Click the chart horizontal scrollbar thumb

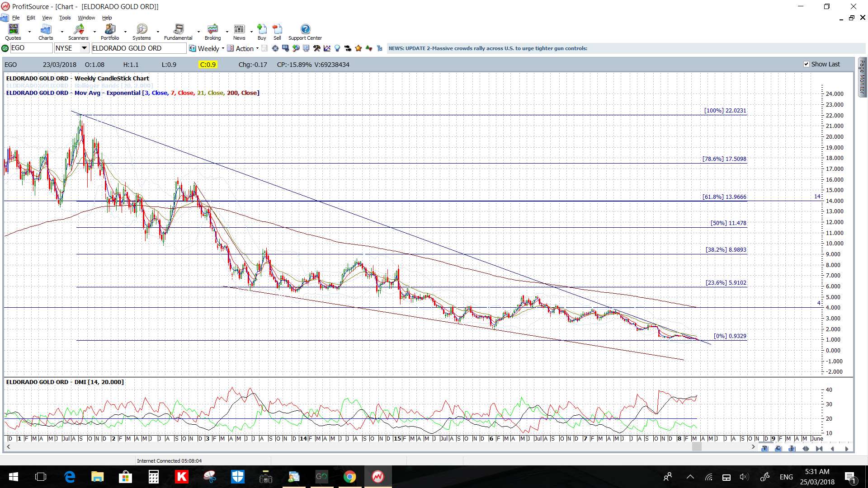point(697,447)
